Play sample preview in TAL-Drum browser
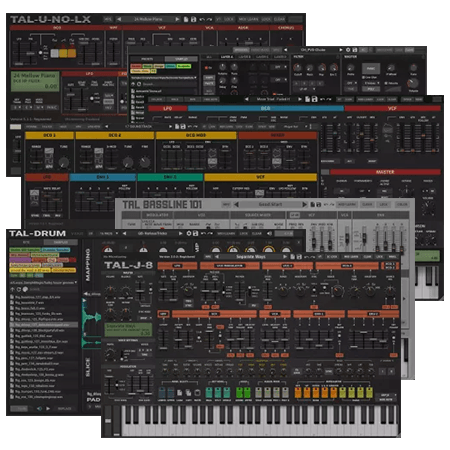 [48, 408]
